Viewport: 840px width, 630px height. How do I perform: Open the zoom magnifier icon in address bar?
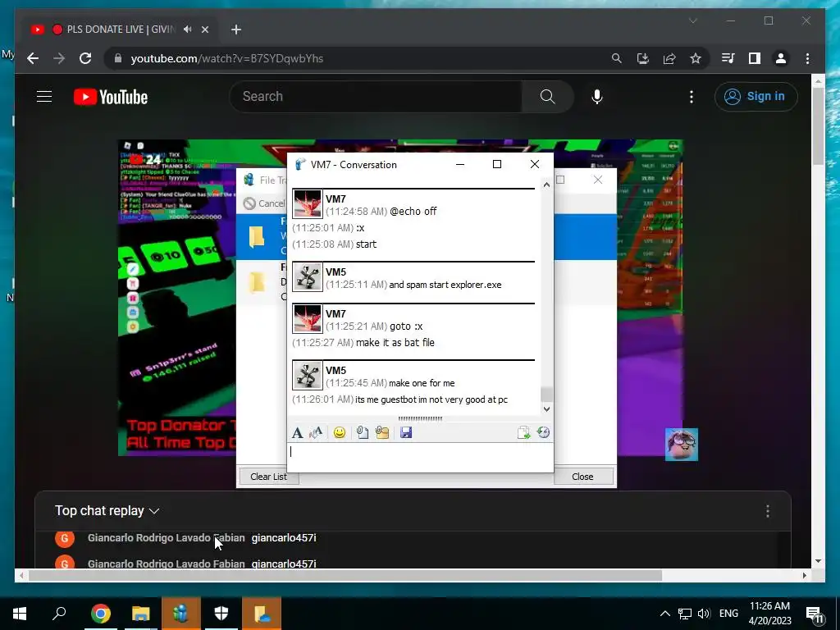pyautogui.click(x=617, y=58)
